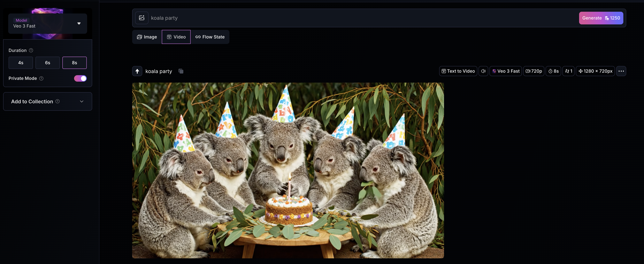The image size is (644, 264).
Task: Click the image upload icon in prompt bar
Action: tap(142, 18)
